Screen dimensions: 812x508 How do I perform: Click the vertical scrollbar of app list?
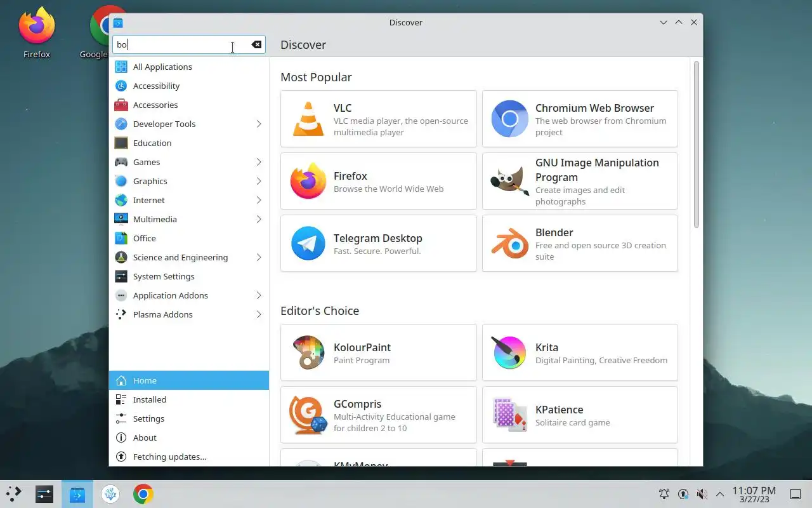pos(696,145)
